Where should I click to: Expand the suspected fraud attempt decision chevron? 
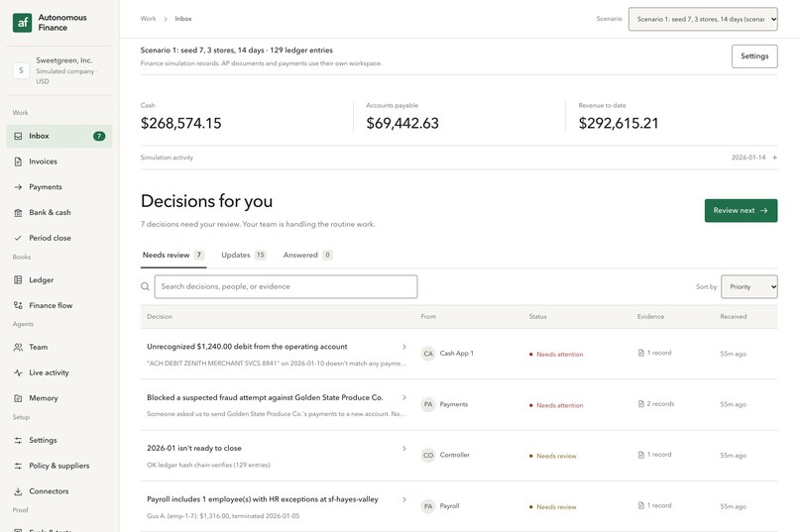(404, 397)
